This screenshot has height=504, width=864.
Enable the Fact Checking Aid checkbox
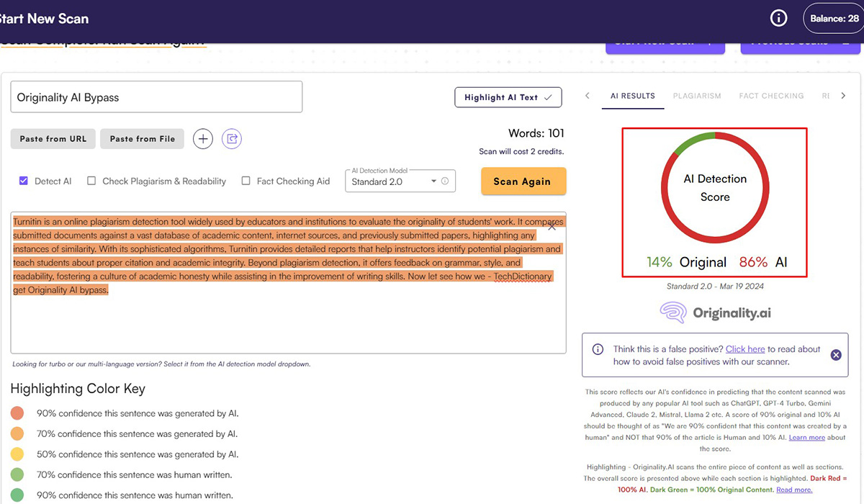click(246, 181)
